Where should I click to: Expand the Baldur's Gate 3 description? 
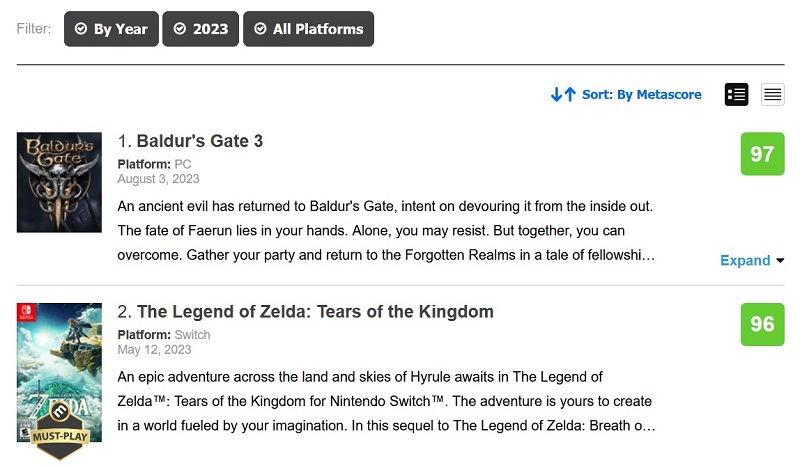(x=752, y=260)
